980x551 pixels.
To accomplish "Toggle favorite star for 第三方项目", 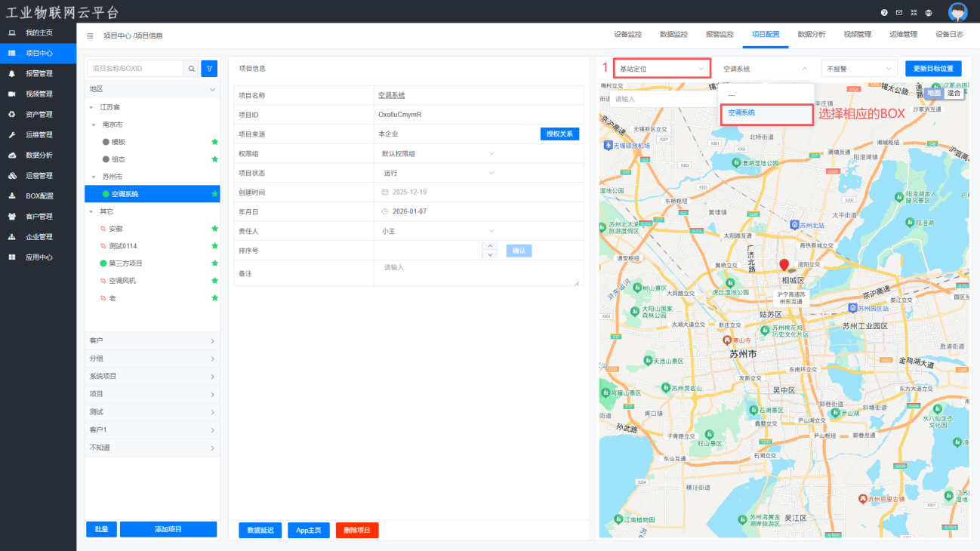I will (214, 263).
